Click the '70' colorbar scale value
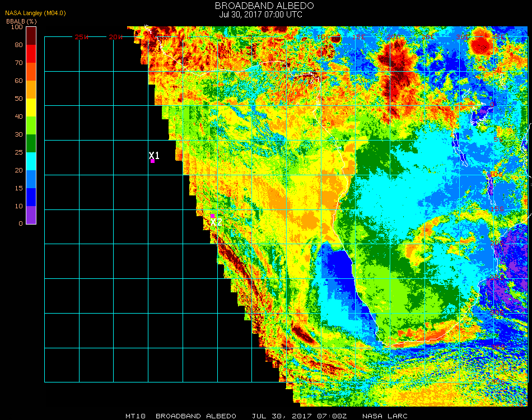 tap(18, 63)
